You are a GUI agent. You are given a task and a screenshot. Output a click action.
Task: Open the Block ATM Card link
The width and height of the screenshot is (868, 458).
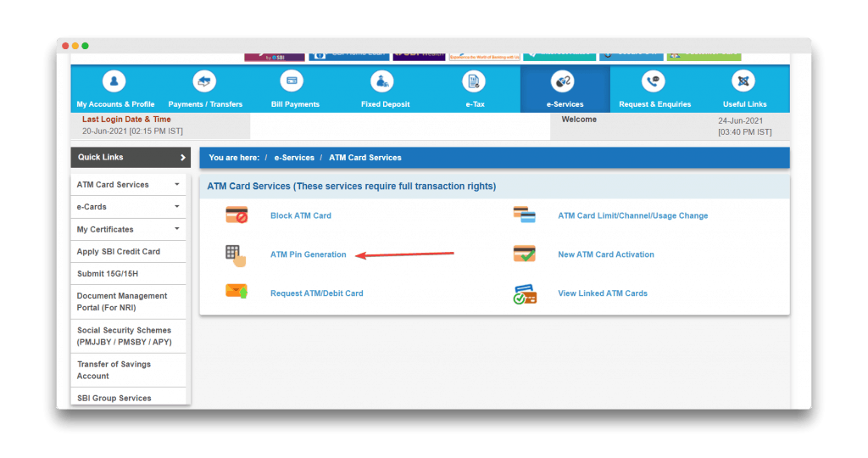point(301,215)
